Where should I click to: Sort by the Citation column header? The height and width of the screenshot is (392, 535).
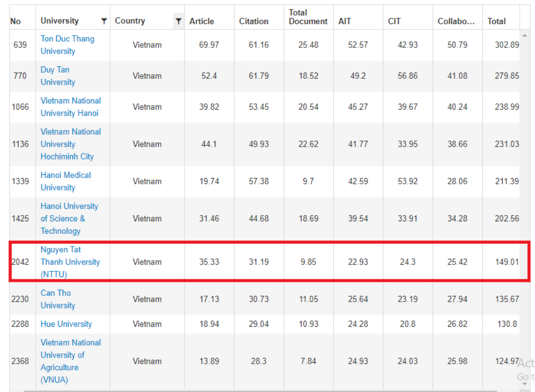(x=253, y=21)
